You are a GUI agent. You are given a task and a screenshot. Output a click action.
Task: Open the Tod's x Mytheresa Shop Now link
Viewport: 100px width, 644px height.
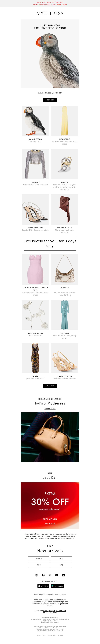(50, 408)
